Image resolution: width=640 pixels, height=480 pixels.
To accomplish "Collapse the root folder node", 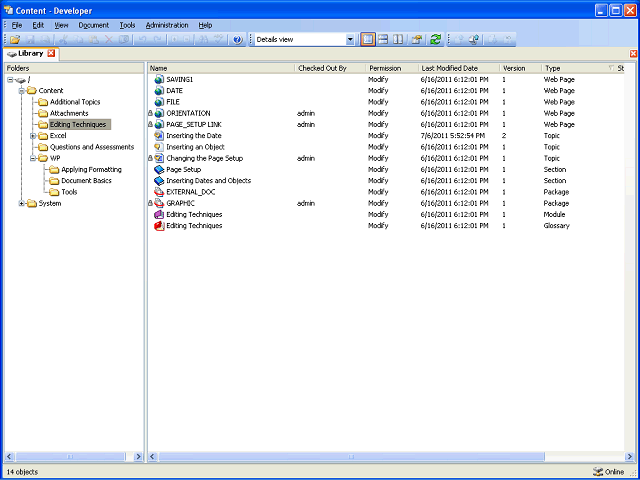I will (x=11, y=80).
